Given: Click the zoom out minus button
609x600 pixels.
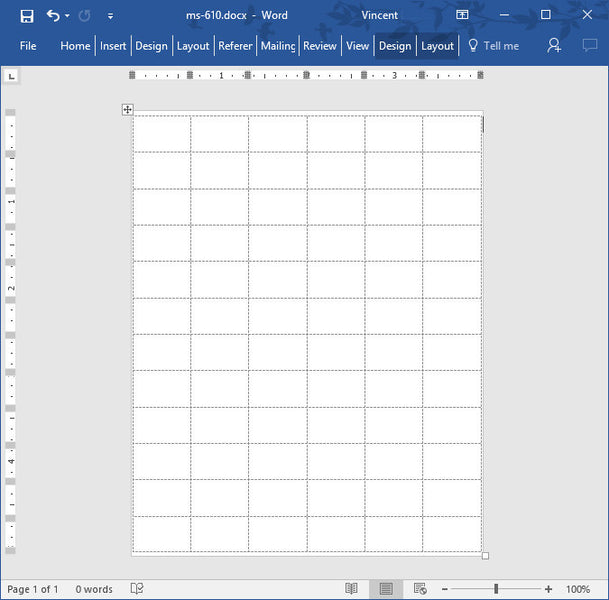Looking at the screenshot, I should [445, 589].
